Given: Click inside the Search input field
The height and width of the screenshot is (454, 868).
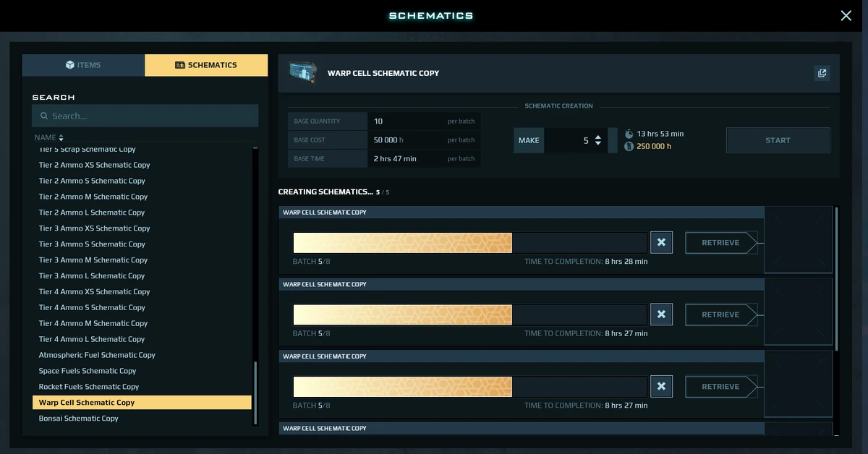Looking at the screenshot, I should point(145,116).
